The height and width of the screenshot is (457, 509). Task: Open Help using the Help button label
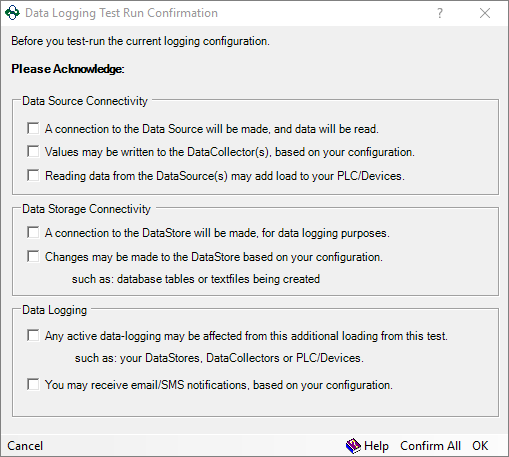tap(376, 446)
